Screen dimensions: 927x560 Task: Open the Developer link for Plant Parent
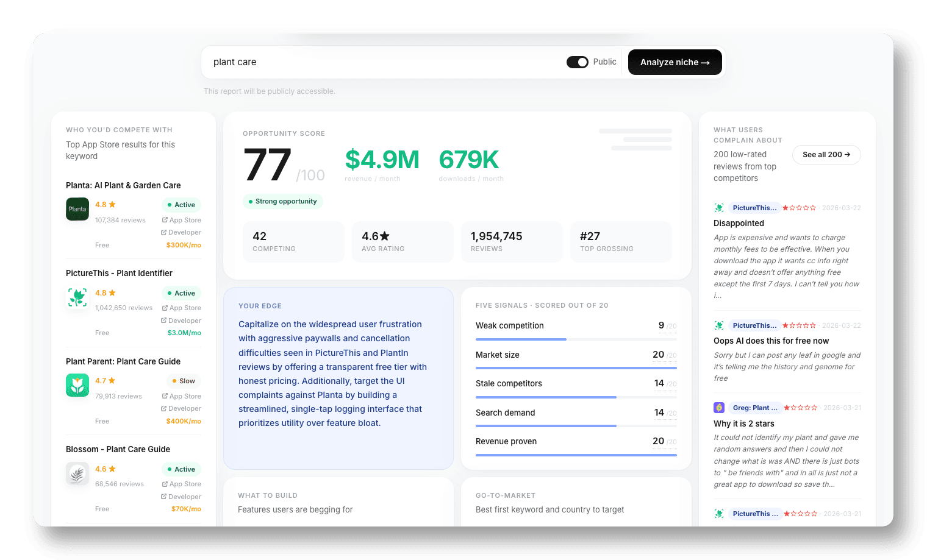tap(181, 408)
